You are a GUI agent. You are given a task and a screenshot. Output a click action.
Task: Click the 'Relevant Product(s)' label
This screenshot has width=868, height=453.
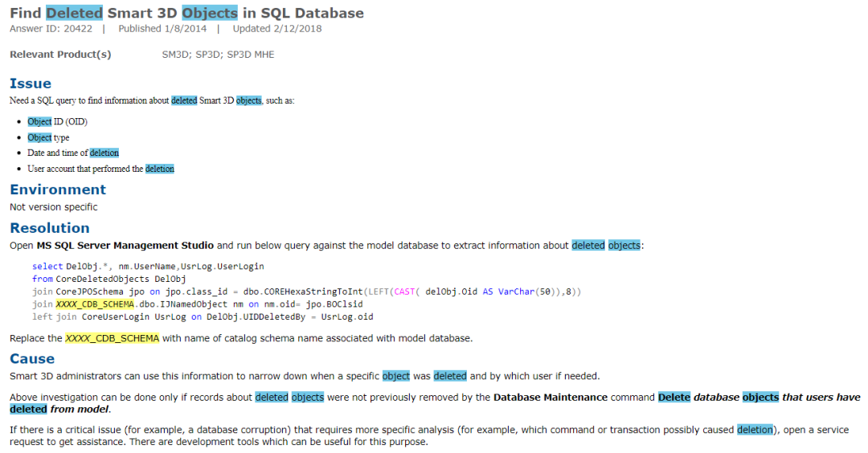[x=60, y=54]
